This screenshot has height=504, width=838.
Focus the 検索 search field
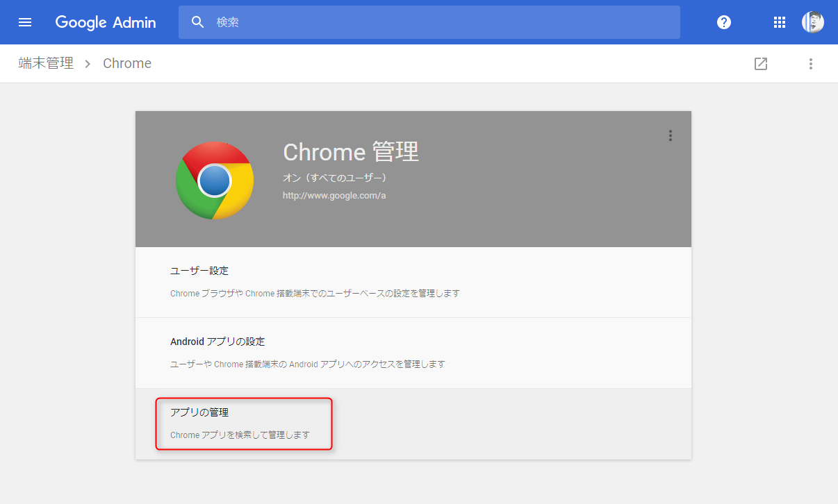coord(429,22)
